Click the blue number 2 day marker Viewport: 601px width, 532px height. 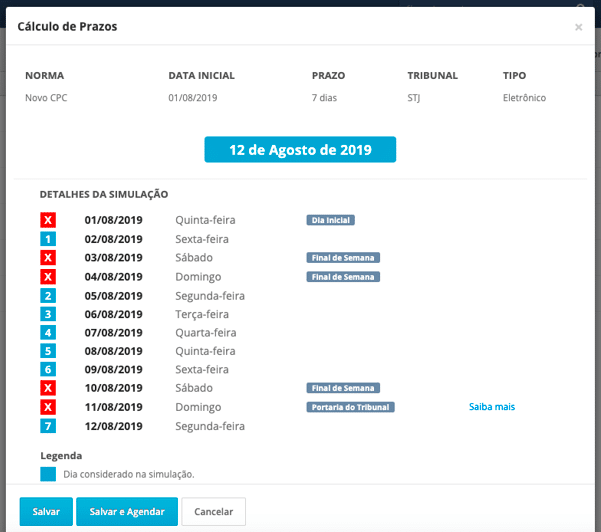tap(48, 296)
